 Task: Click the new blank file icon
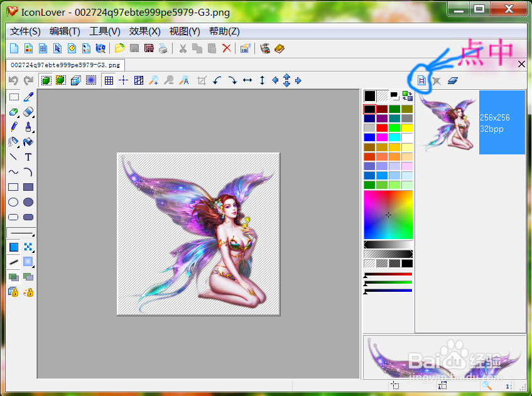click(x=14, y=48)
